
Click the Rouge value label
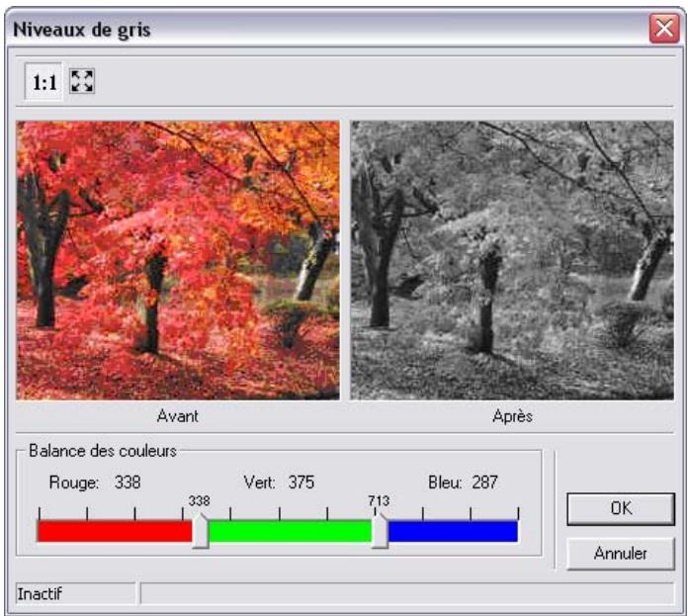pyautogui.click(x=95, y=483)
